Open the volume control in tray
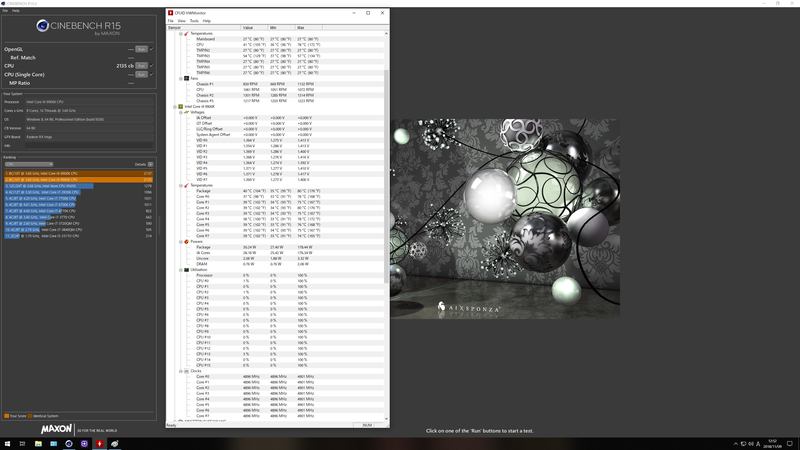Viewport: 800px width, 450px height. 751,444
